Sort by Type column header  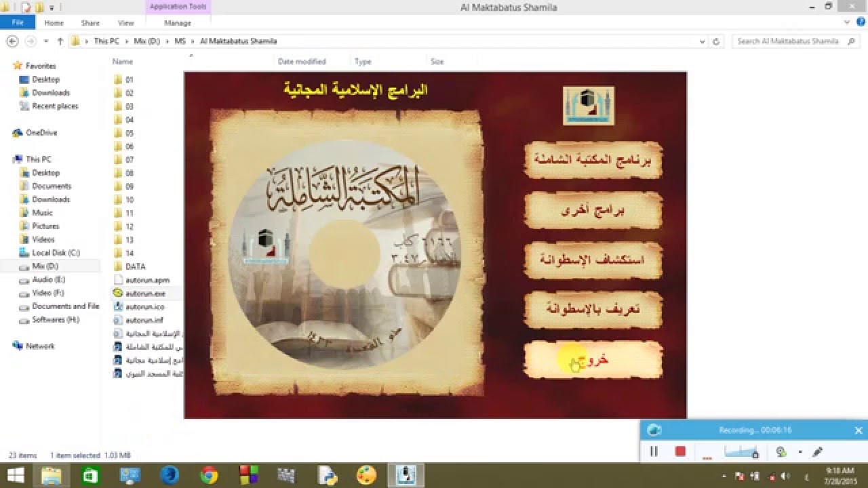click(363, 61)
